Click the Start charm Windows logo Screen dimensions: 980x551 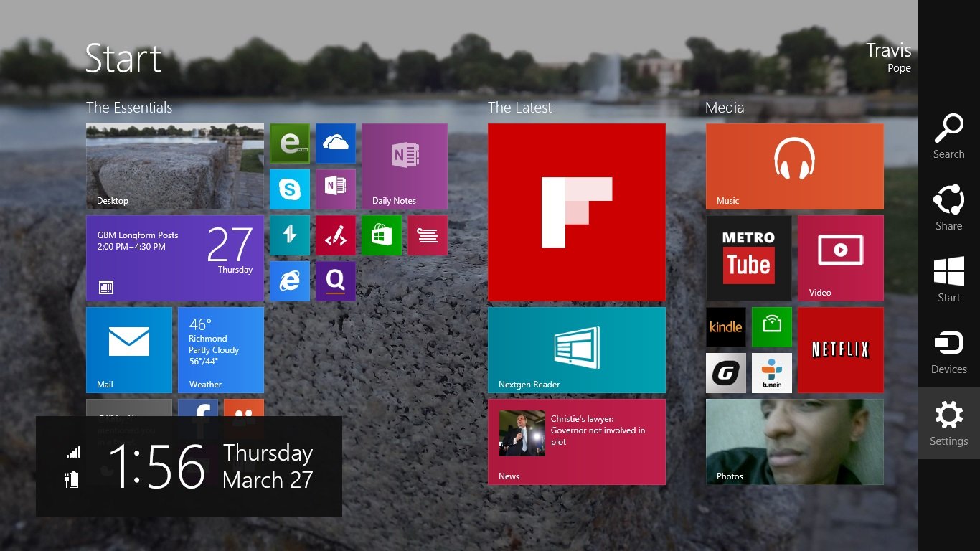(948, 273)
